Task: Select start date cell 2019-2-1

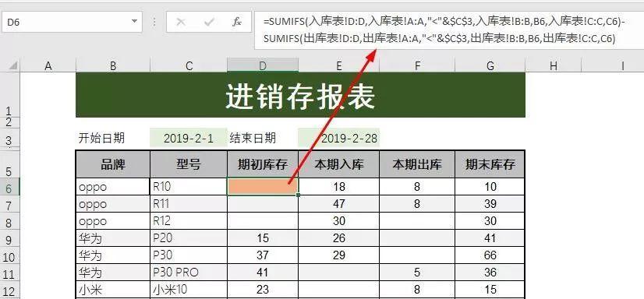Action: tap(189, 138)
